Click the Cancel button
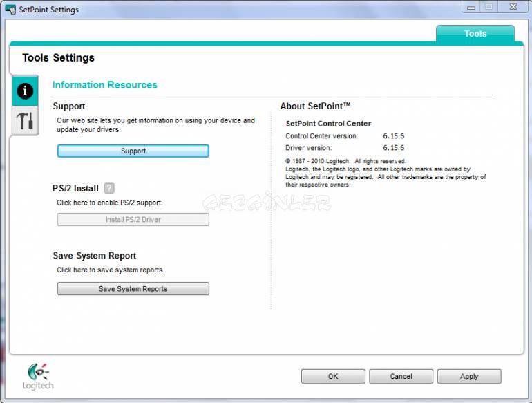532x403 pixels. (401, 376)
